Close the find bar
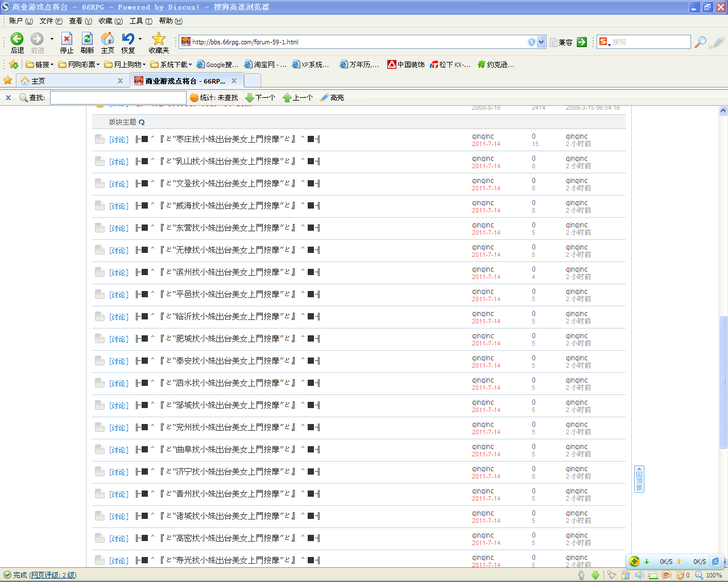 [8, 98]
